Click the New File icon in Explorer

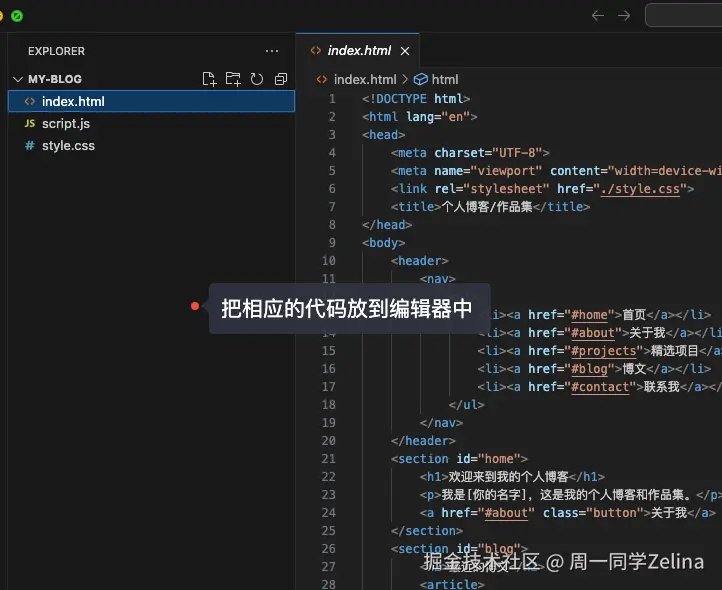pyautogui.click(x=210, y=79)
